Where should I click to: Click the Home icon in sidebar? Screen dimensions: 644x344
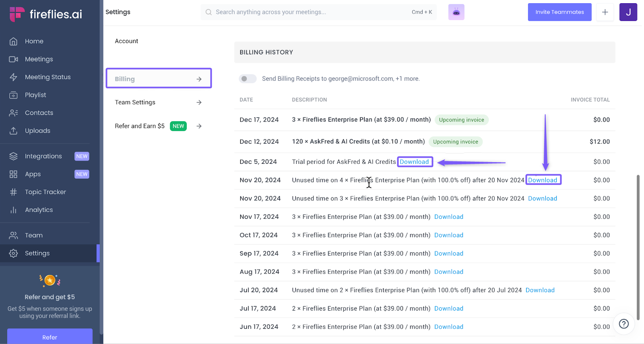click(13, 41)
